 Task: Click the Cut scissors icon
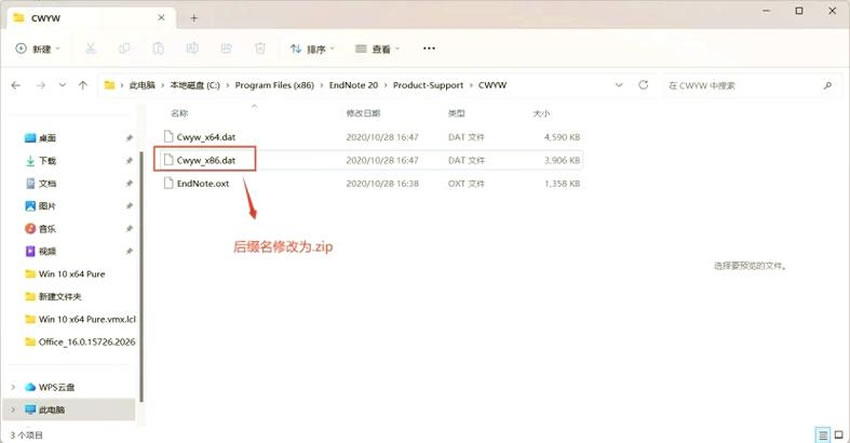[91, 49]
